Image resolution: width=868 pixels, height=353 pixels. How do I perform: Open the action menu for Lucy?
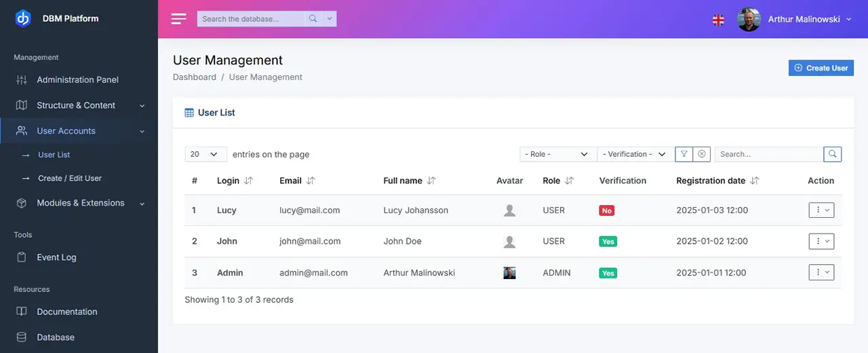click(x=821, y=210)
